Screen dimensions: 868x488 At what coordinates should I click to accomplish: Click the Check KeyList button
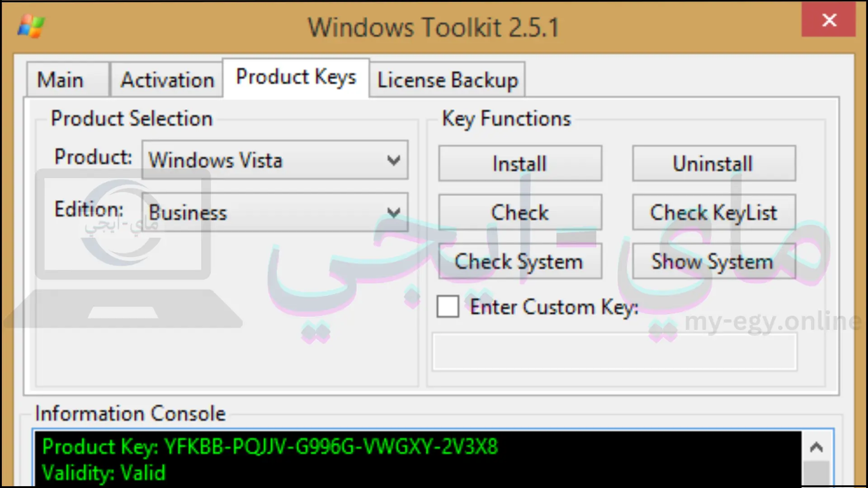pos(713,213)
